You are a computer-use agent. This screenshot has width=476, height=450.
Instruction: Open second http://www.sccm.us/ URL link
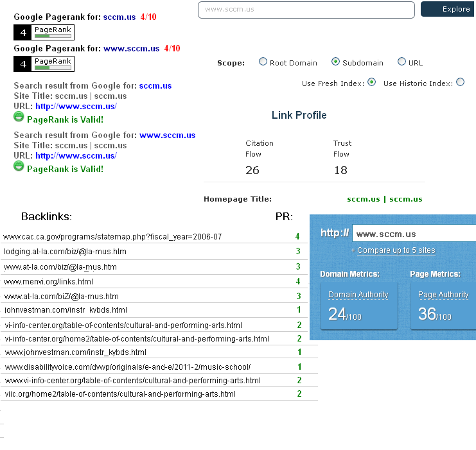tap(76, 156)
